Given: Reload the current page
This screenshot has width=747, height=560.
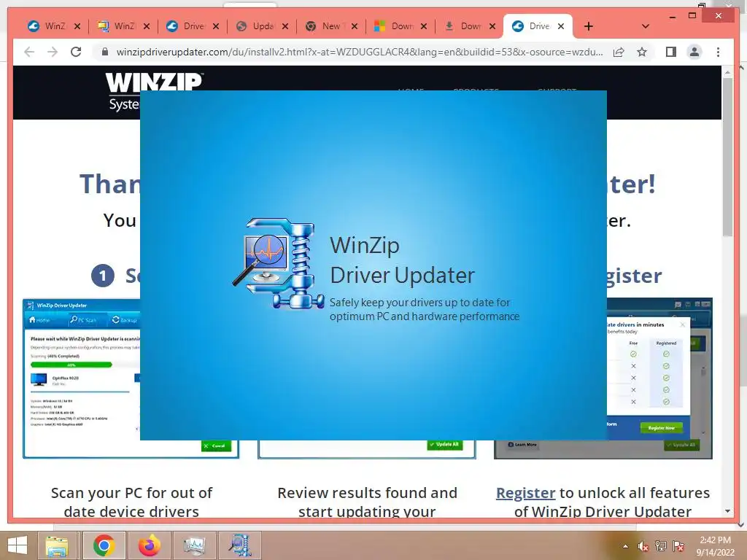Looking at the screenshot, I should point(76,52).
